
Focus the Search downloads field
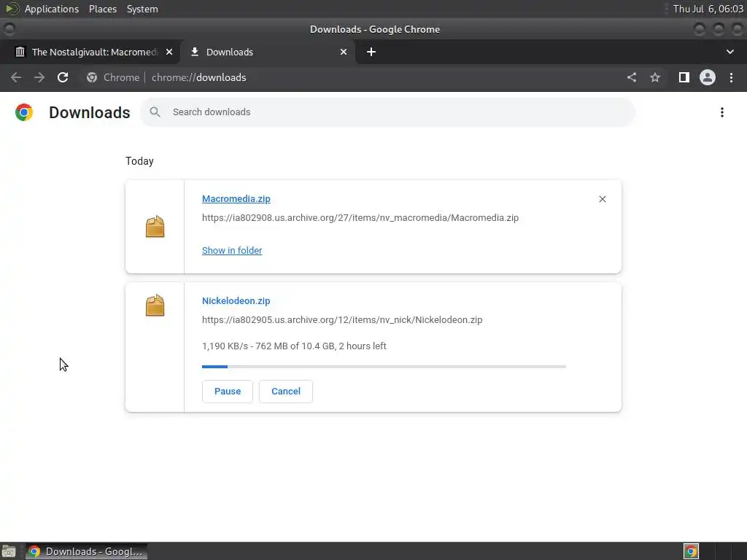388,112
